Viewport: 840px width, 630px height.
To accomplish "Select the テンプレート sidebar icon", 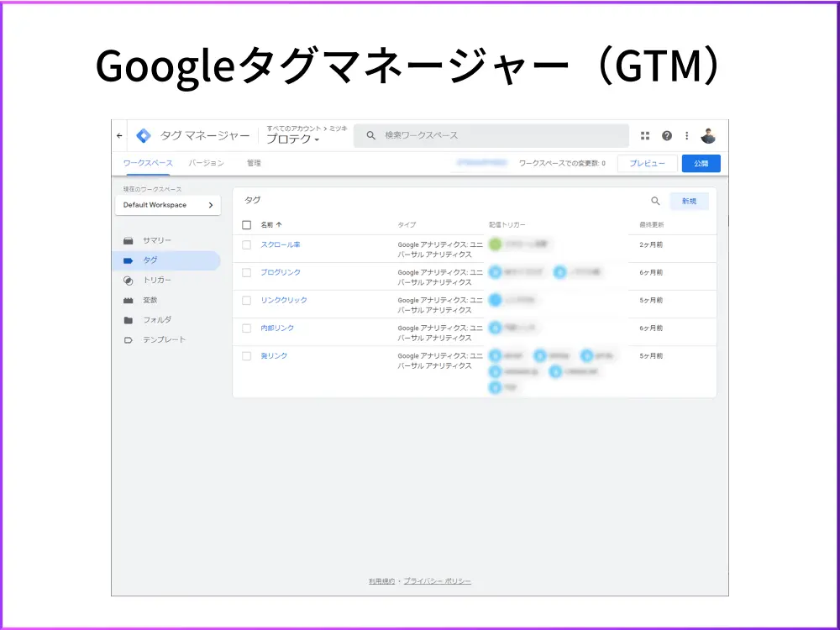I will click(128, 339).
